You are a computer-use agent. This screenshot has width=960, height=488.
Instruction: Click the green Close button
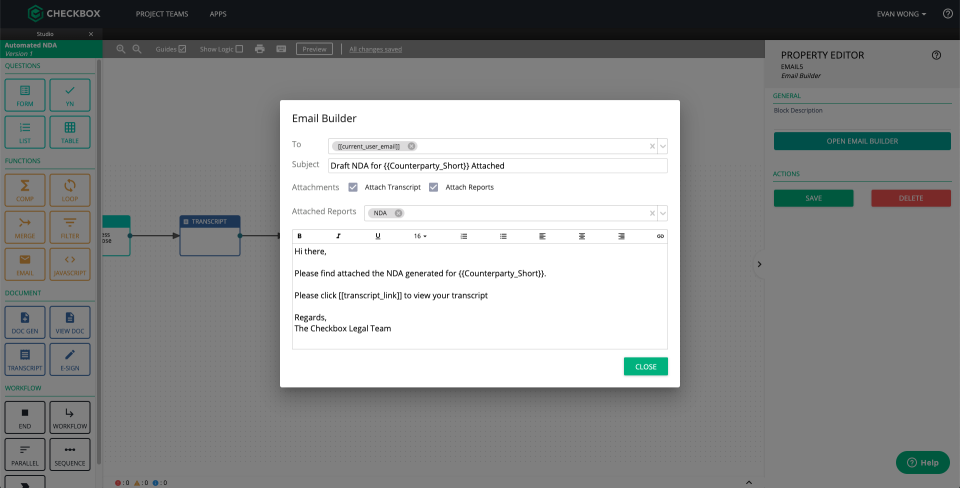coord(645,367)
